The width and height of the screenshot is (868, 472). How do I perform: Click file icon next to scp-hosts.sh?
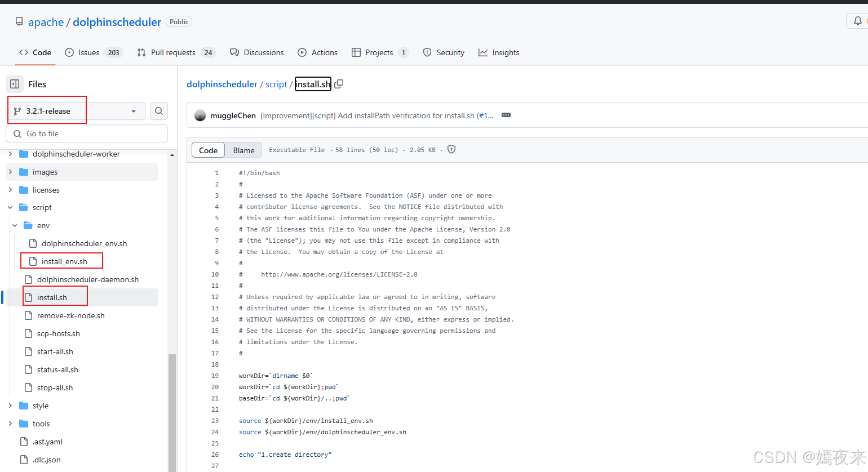pyautogui.click(x=28, y=333)
